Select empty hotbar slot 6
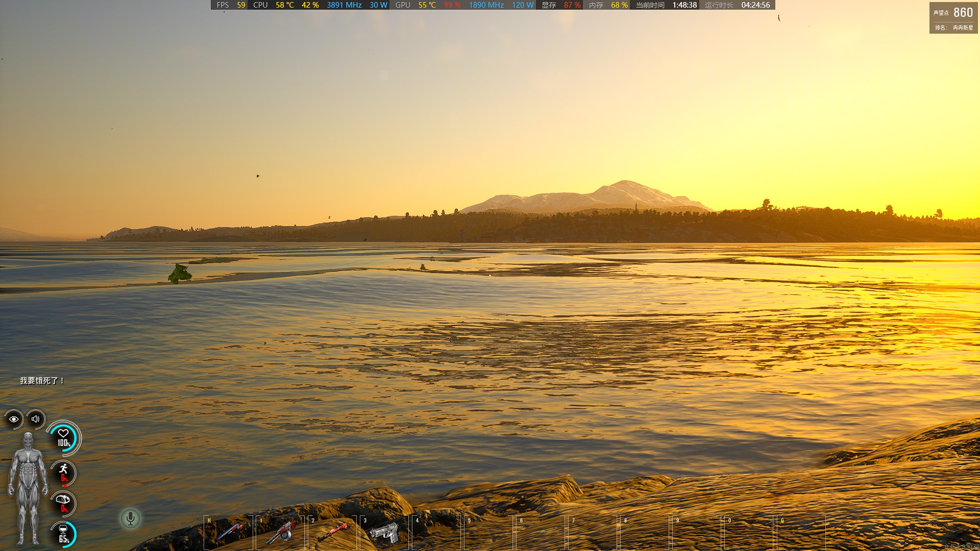980x551 pixels. tap(541, 533)
